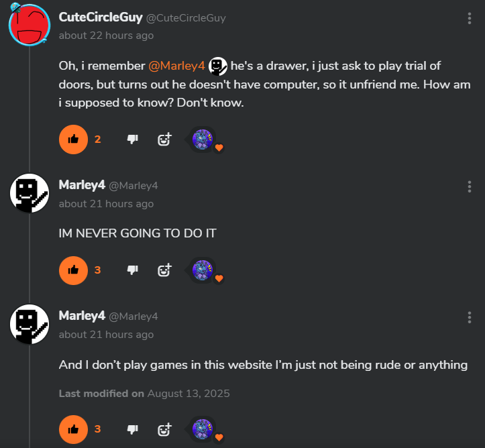485x448 pixels.
Task: View heart reaction avatar on last comment
Action: [x=203, y=429]
